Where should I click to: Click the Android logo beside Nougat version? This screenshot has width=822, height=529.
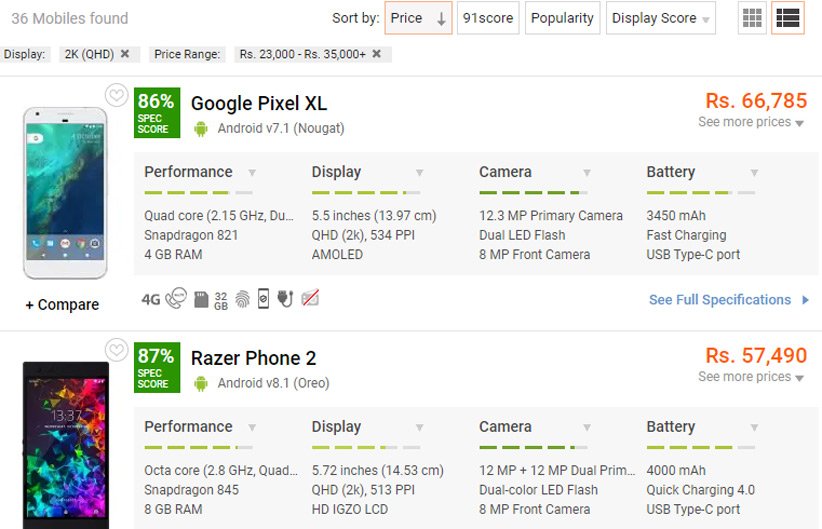201,128
